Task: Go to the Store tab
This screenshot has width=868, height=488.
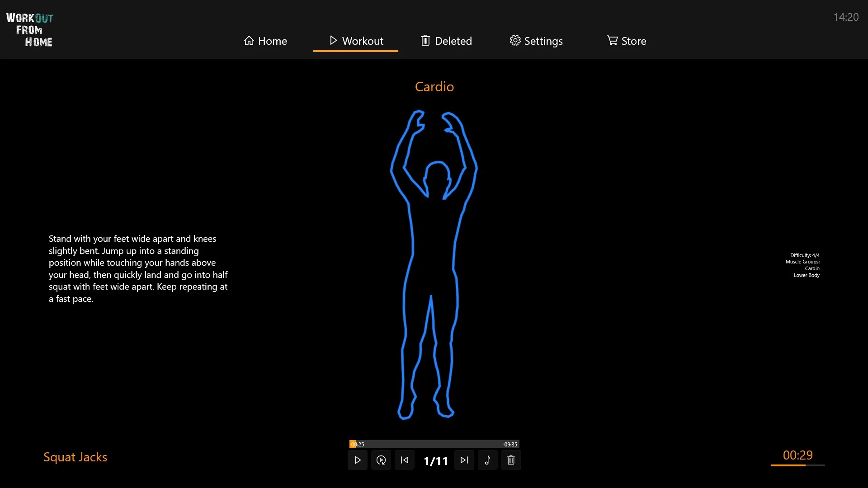Action: (627, 41)
